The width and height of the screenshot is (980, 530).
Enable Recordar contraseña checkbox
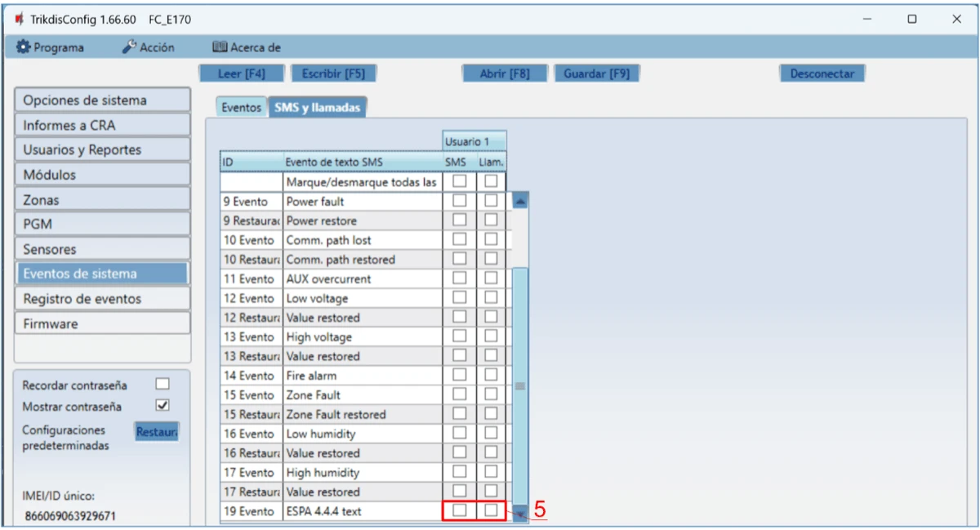[x=163, y=384]
